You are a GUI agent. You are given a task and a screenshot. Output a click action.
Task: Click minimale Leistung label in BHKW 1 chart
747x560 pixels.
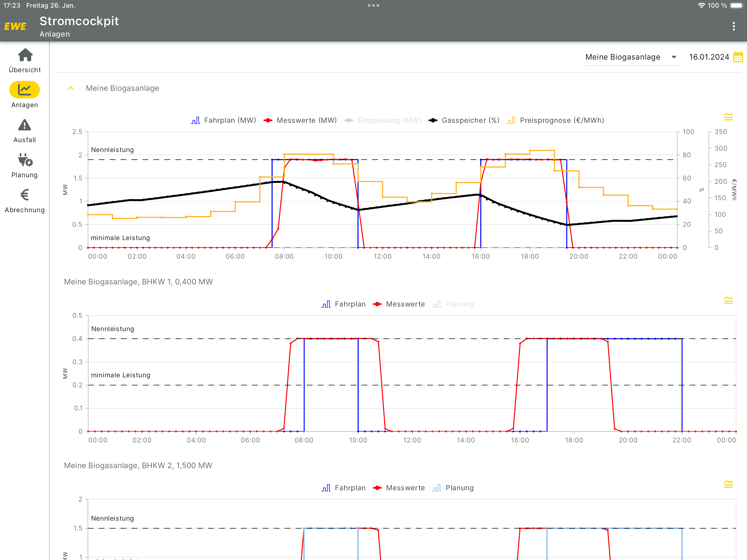coord(121,375)
